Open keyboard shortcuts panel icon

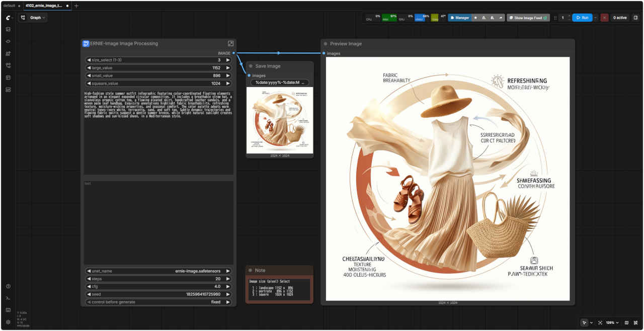tap(8, 310)
